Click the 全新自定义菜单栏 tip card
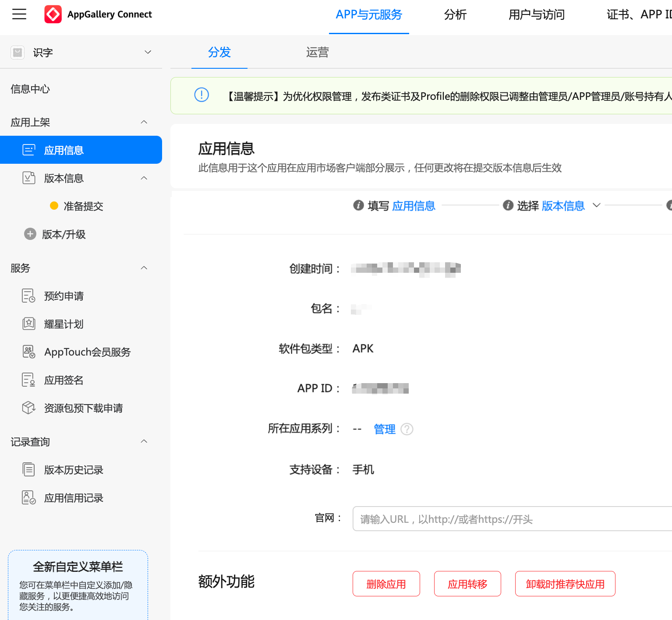 (78, 585)
